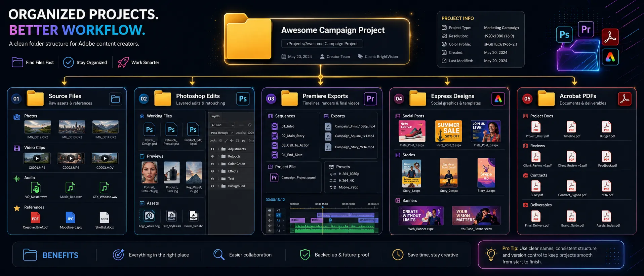Viewport: 644px width, 276px height.
Task: Select the 01_Intro sequence icon
Action: pos(275,126)
